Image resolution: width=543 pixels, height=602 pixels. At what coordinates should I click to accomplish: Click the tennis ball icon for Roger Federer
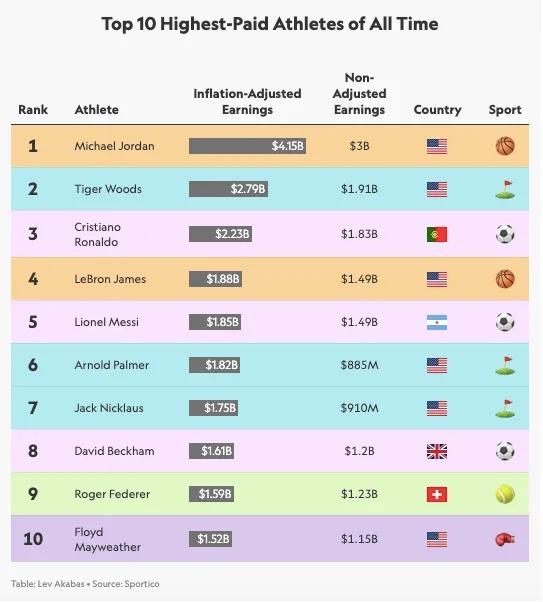click(x=505, y=494)
